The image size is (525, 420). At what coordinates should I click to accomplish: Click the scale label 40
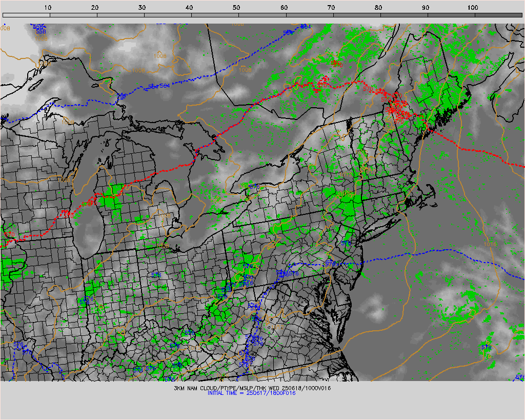click(189, 8)
